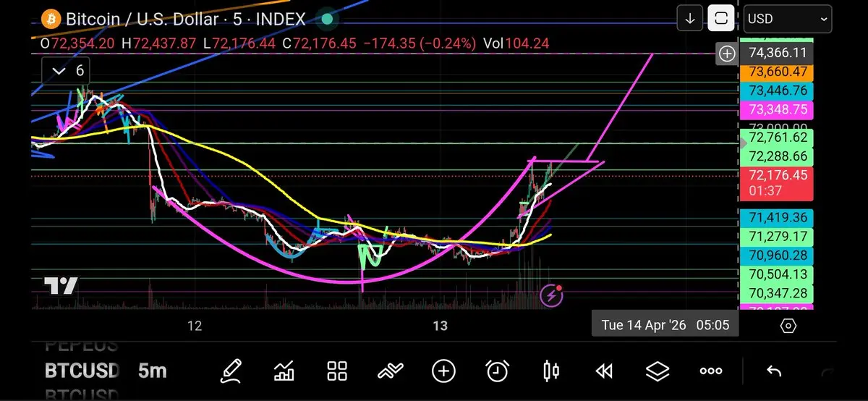
Task: Select the 70,960.28 price label
Action: (778, 256)
